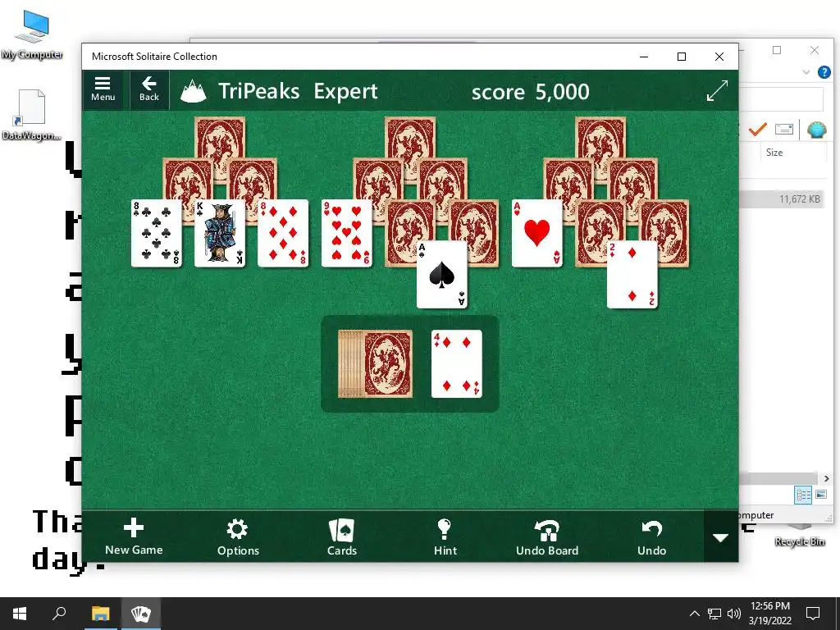Go Back with the arrow button

click(x=149, y=90)
